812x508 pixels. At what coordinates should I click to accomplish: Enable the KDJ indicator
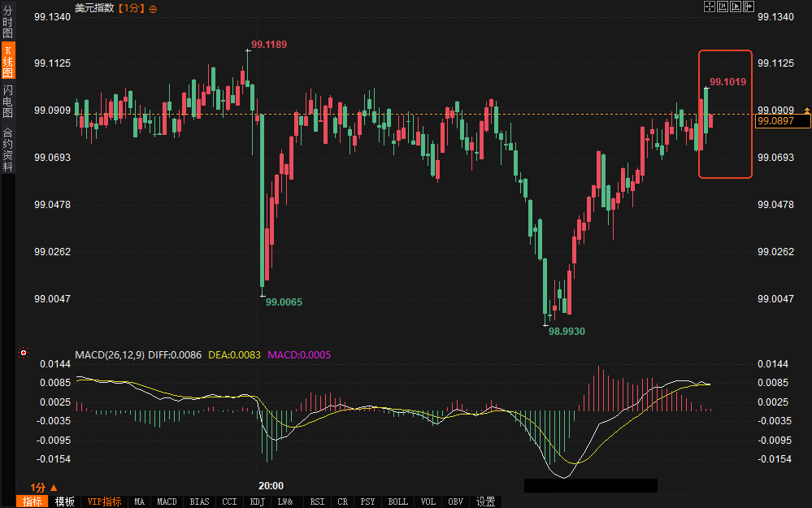point(258,501)
